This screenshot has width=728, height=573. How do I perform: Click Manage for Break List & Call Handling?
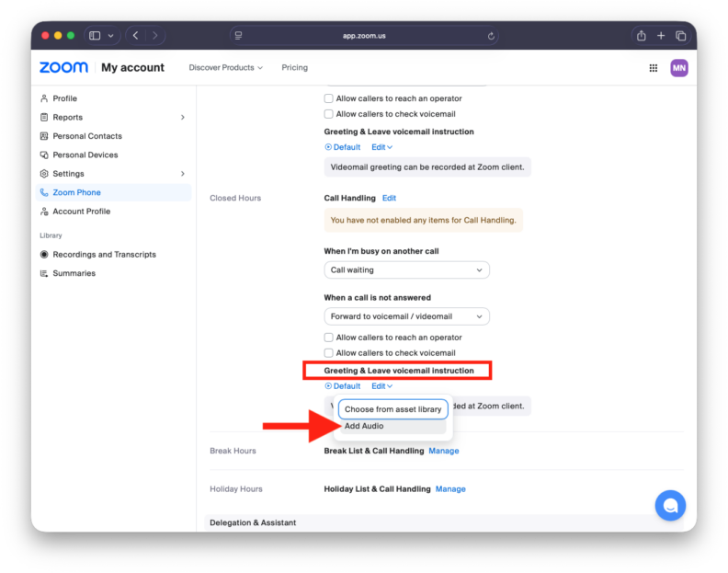[x=443, y=451]
